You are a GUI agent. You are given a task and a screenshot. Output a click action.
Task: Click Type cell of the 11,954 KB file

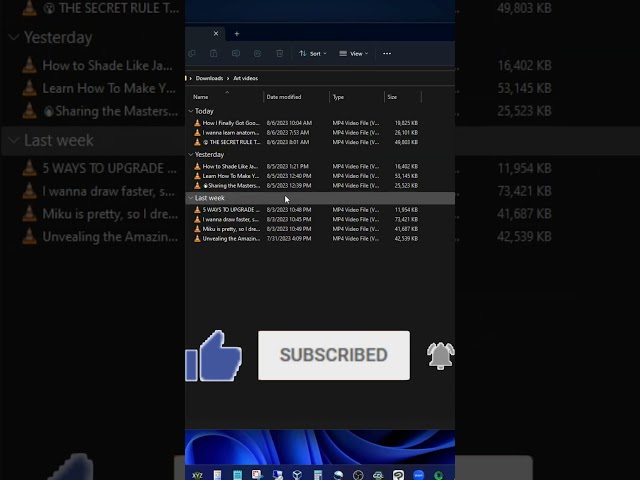[356, 210]
